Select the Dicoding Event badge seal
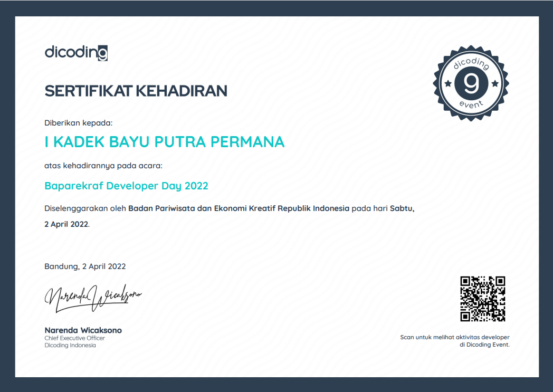The image size is (553, 392). click(x=470, y=84)
